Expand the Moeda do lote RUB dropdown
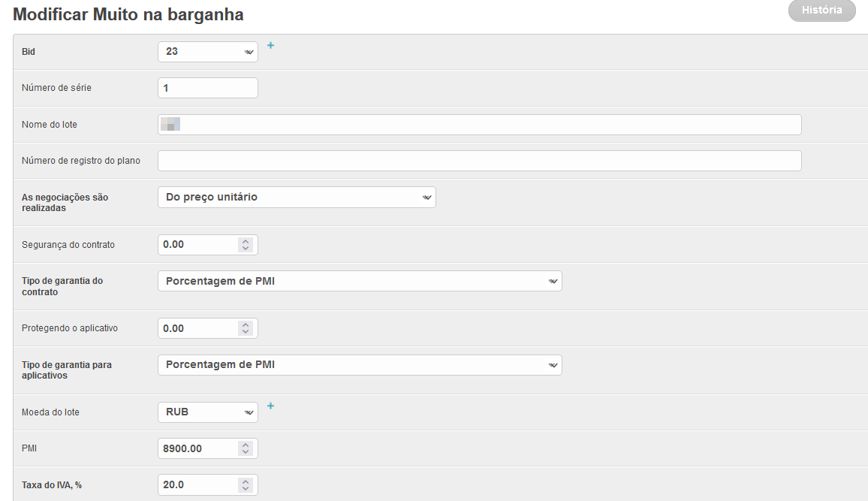The image size is (868, 501). coord(208,412)
